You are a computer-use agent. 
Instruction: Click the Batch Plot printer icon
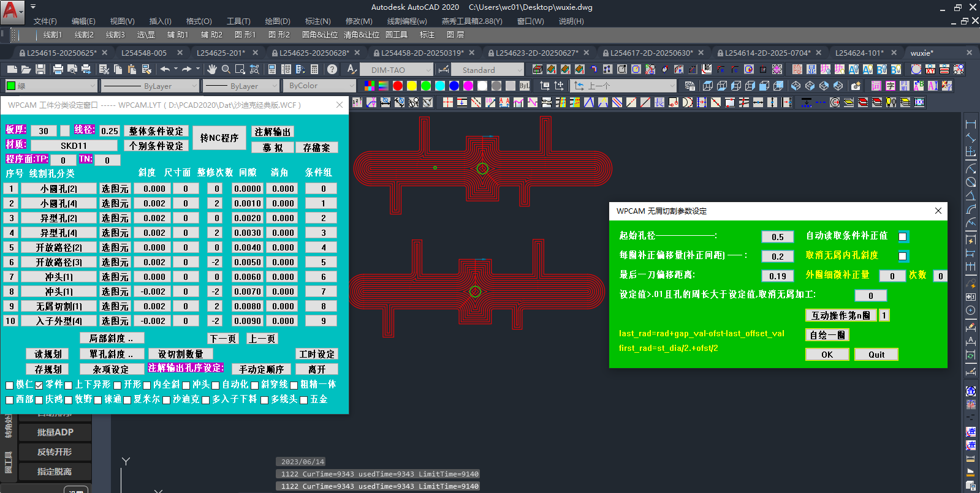tap(86, 69)
